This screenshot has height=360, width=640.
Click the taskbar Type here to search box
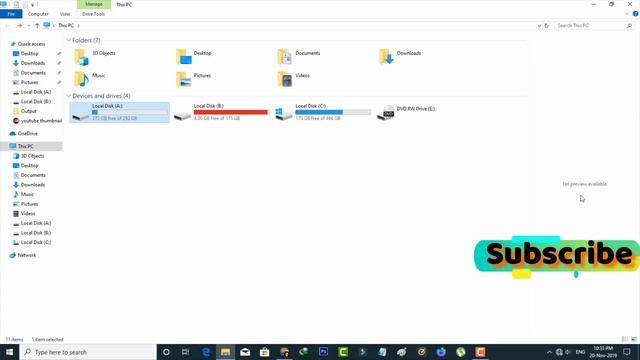coord(88,352)
